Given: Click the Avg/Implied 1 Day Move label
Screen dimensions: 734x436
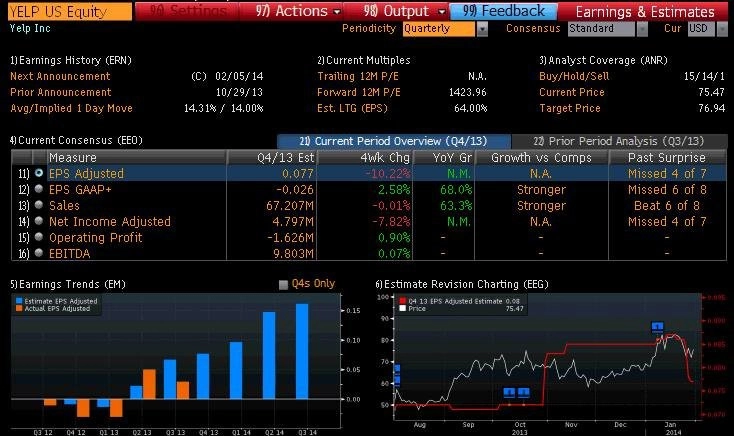Looking at the screenshot, I should tap(71, 108).
